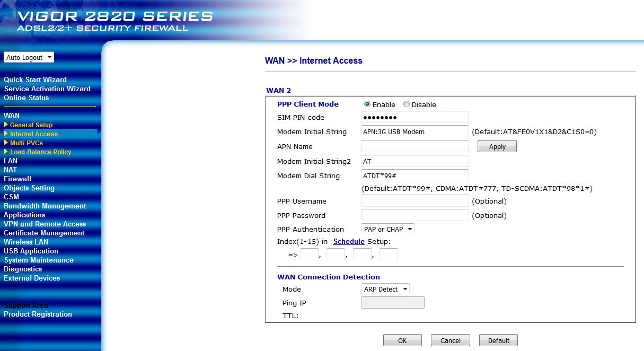Open the Firewall menu
Viewport: 644px width, 351px height.
pos(17,179)
